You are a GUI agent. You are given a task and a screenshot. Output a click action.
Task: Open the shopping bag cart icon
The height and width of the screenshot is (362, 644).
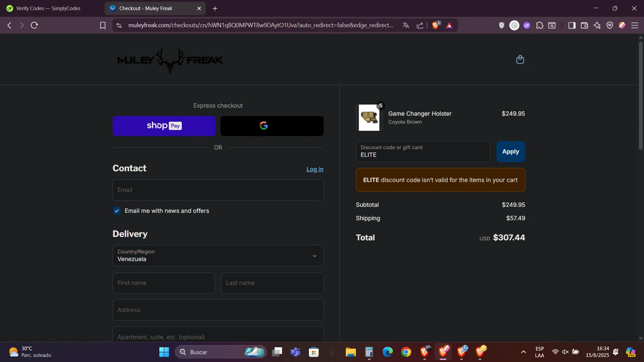[x=520, y=59]
